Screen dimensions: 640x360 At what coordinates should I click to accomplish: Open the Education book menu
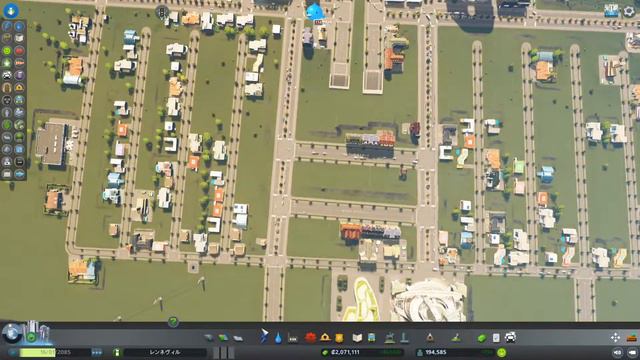tap(357, 338)
